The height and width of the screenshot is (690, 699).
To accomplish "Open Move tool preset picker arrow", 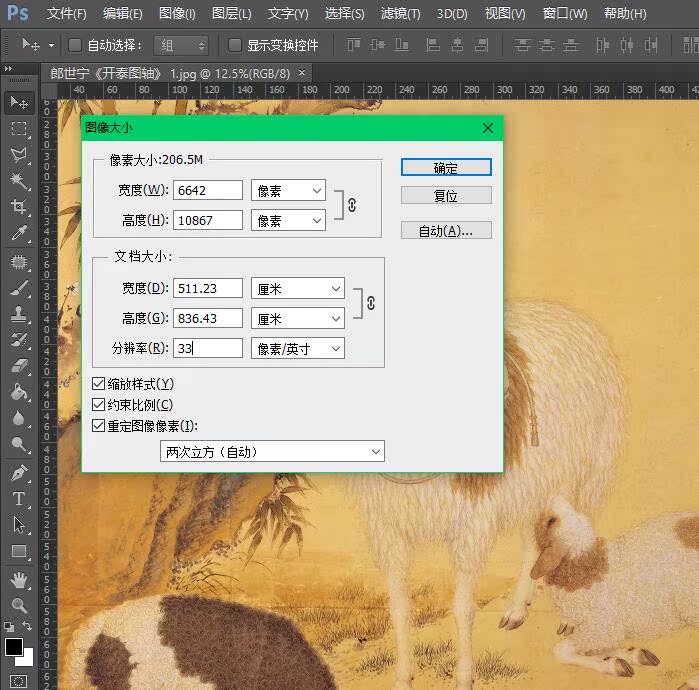I will point(52,45).
